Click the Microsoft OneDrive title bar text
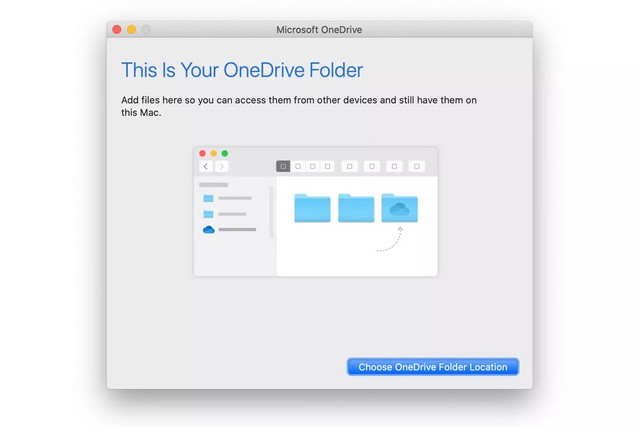Image resolution: width=640 pixels, height=427 pixels. pos(319,30)
